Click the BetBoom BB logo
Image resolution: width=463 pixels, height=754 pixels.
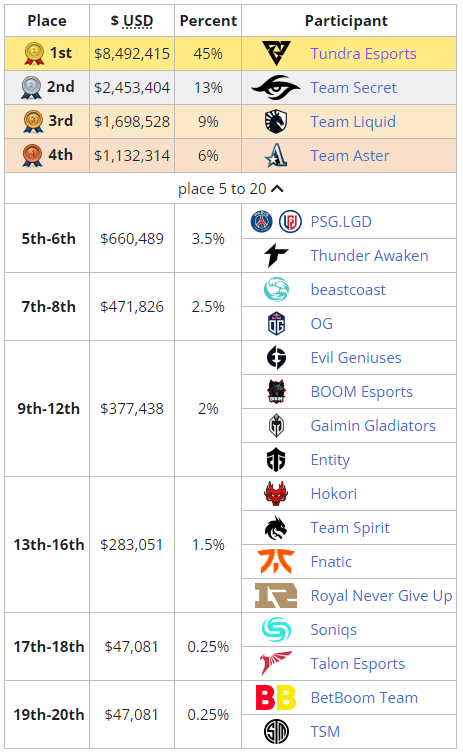pos(276,698)
